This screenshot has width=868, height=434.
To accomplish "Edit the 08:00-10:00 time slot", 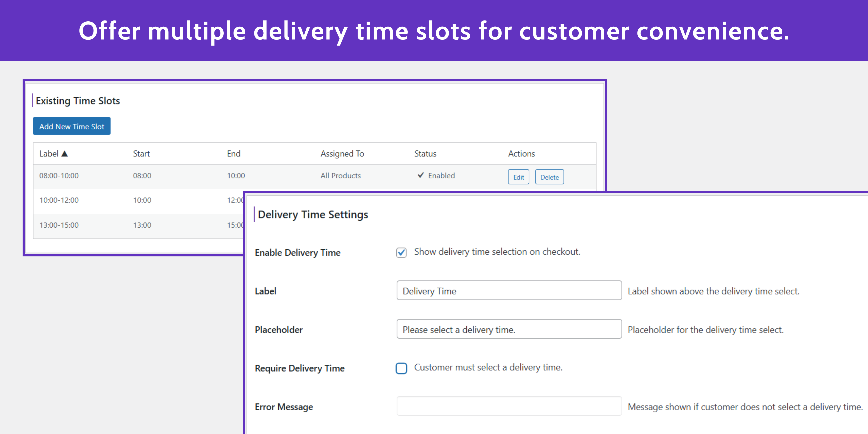I will pyautogui.click(x=518, y=177).
